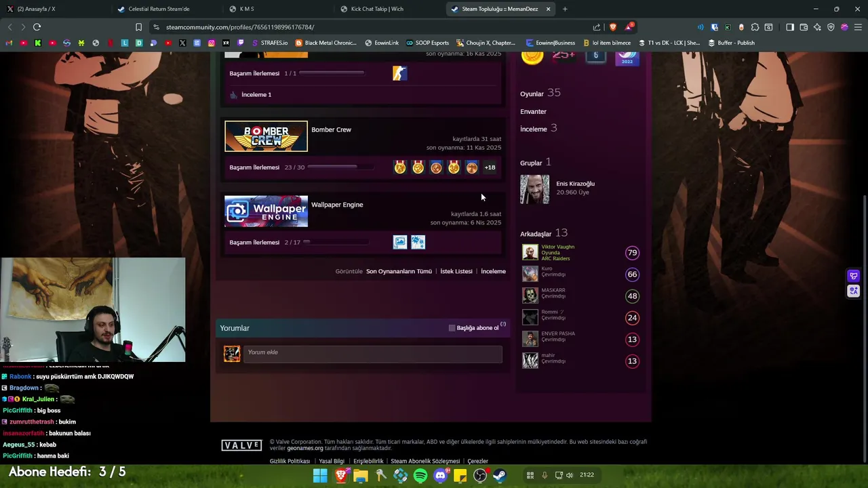This screenshot has width=868, height=488.
Task: Open Enis Kirazoğlu group name link
Action: 575,184
